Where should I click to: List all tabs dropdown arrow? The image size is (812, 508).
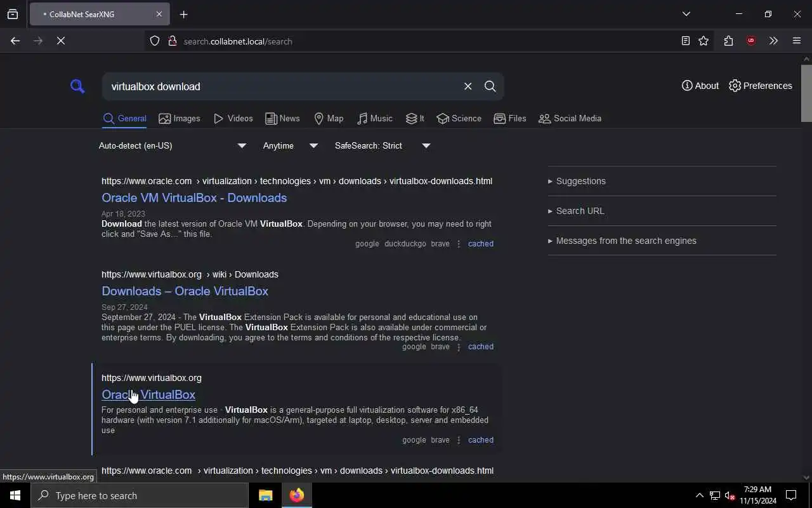point(686,14)
